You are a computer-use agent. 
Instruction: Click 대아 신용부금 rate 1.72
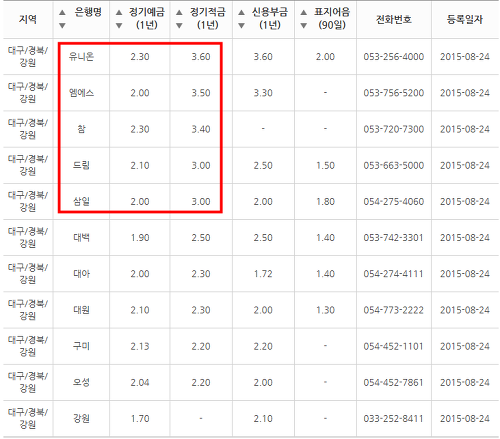(x=263, y=274)
